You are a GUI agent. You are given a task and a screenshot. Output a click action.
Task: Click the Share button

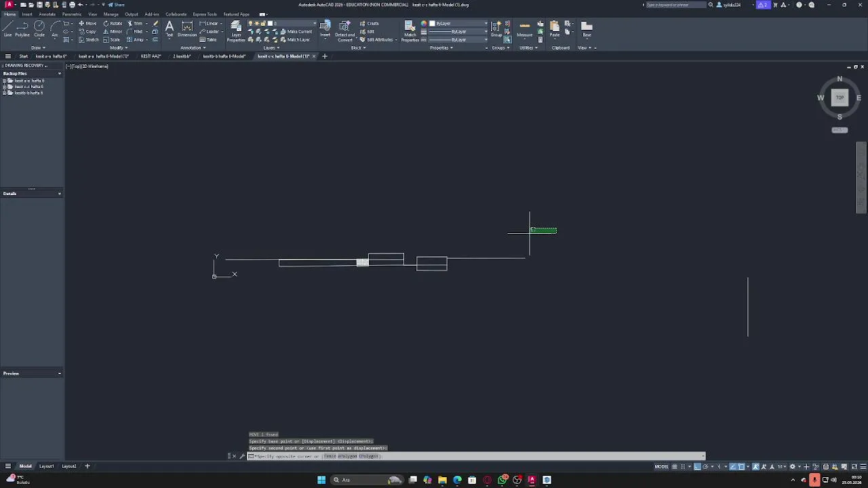117,5
